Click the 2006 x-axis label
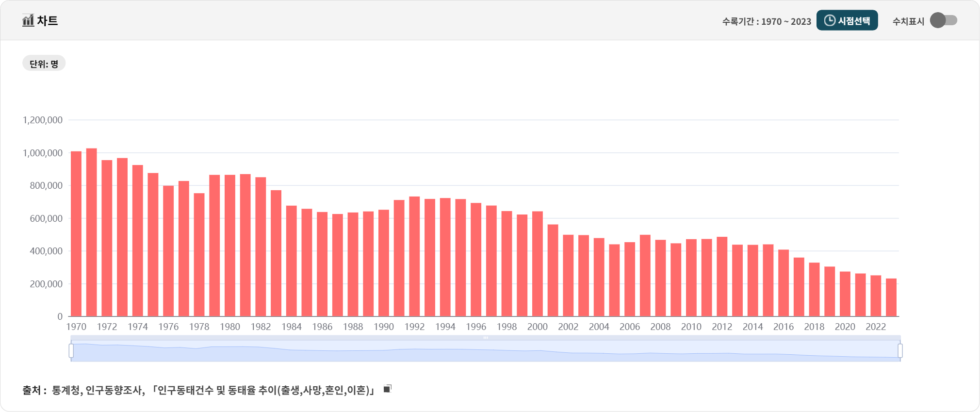Screen dimensions: 980x412 (x=630, y=327)
